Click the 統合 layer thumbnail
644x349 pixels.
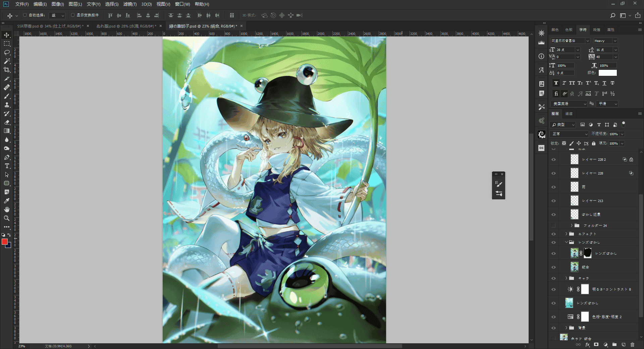point(575,267)
